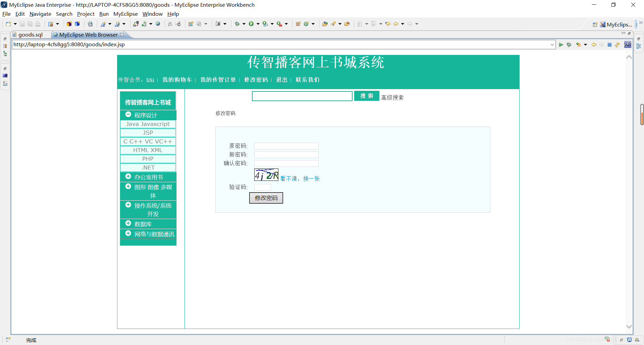The image size is (644, 345).
Task: Open the Web Browser globe icon
Action: (158, 24)
